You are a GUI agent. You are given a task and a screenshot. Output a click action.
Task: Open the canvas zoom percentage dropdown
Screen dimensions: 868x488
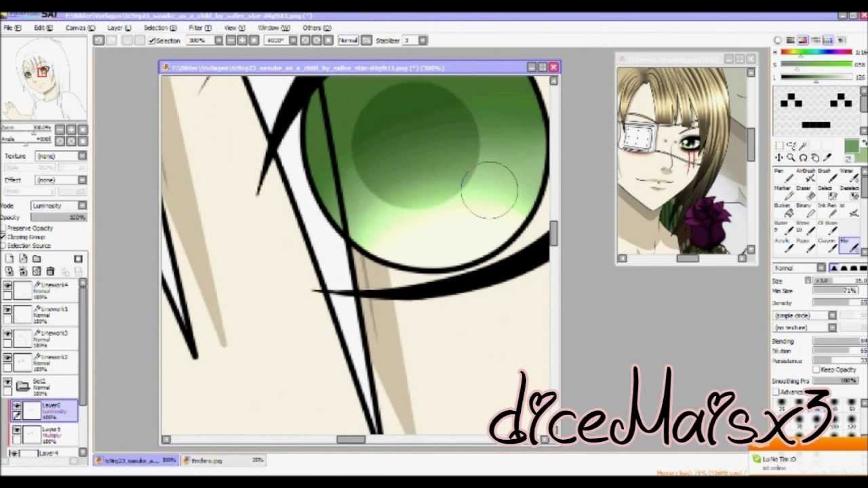(x=218, y=41)
